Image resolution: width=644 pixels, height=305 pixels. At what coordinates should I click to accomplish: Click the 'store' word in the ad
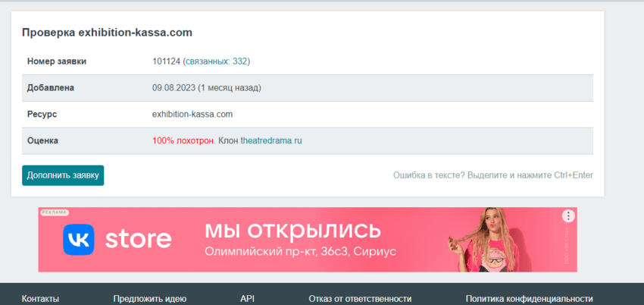[x=139, y=239]
